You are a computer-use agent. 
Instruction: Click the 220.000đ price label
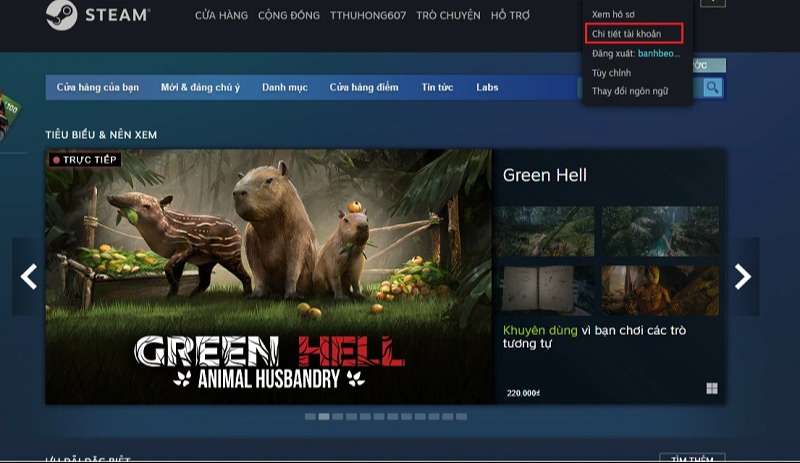tap(523, 393)
